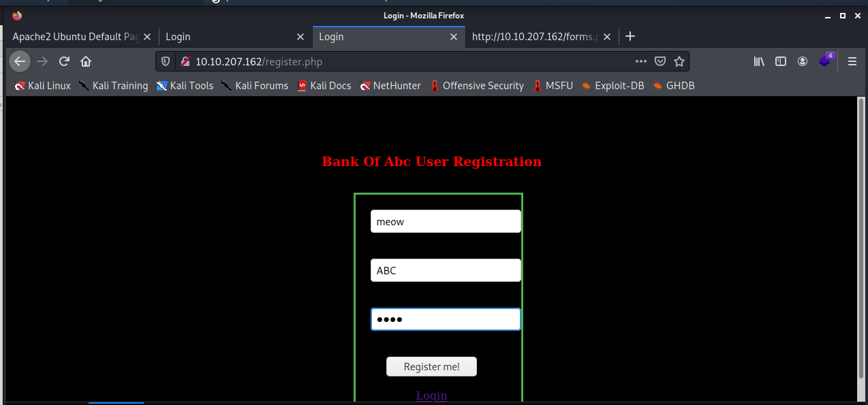Reload the current page
Image resolution: width=868 pixels, height=405 pixels.
[x=64, y=61]
